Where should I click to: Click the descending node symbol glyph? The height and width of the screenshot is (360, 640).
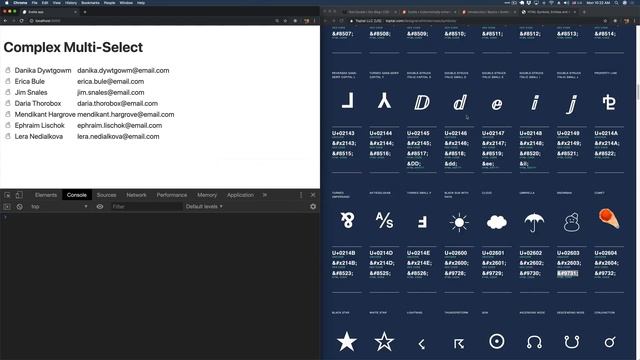[571, 342]
